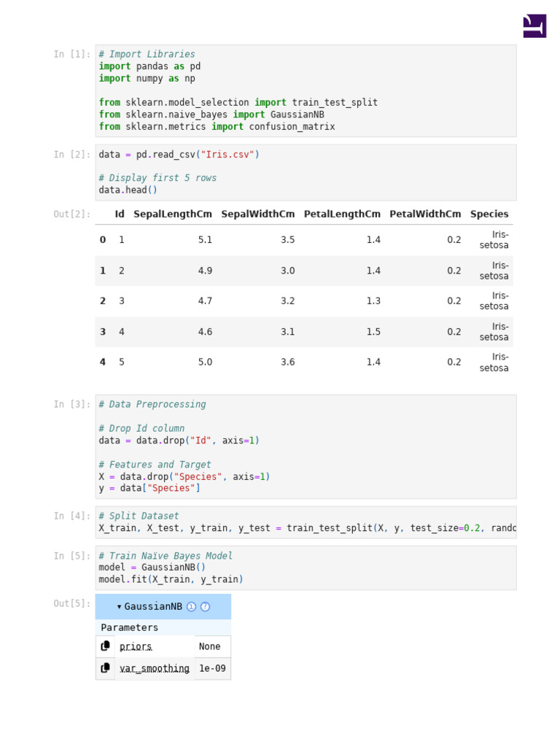This screenshot has width=560, height=747.
Task: Click the In [1] prompt label
Action: [x=72, y=54]
